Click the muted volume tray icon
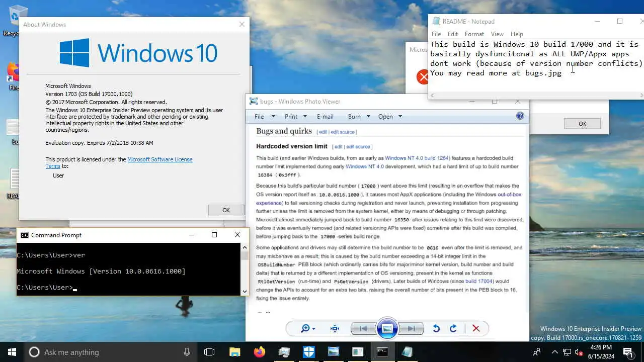 point(579,352)
